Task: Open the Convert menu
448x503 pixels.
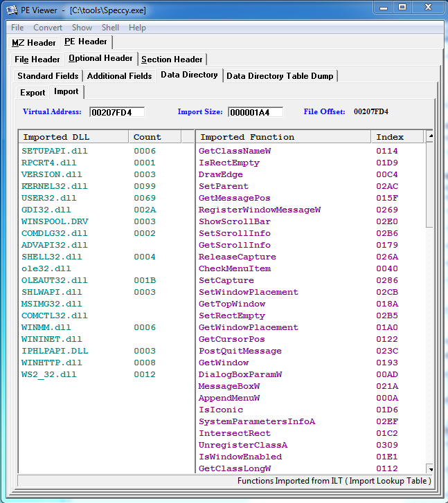Action: 48,28
